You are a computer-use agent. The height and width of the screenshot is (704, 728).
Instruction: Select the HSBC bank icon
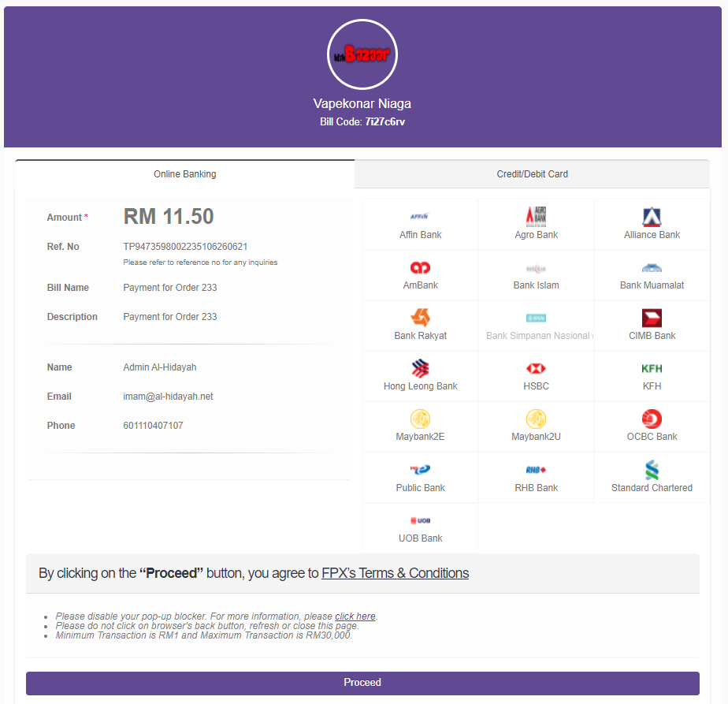(x=536, y=368)
